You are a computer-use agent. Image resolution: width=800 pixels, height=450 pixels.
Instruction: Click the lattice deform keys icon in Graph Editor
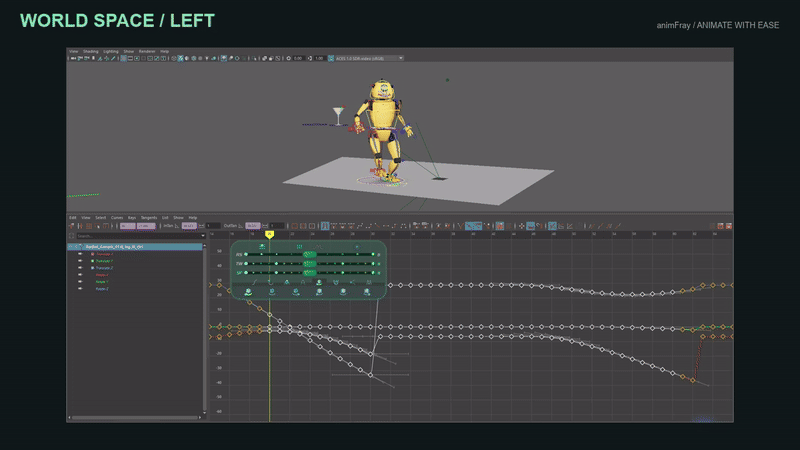[89, 226]
